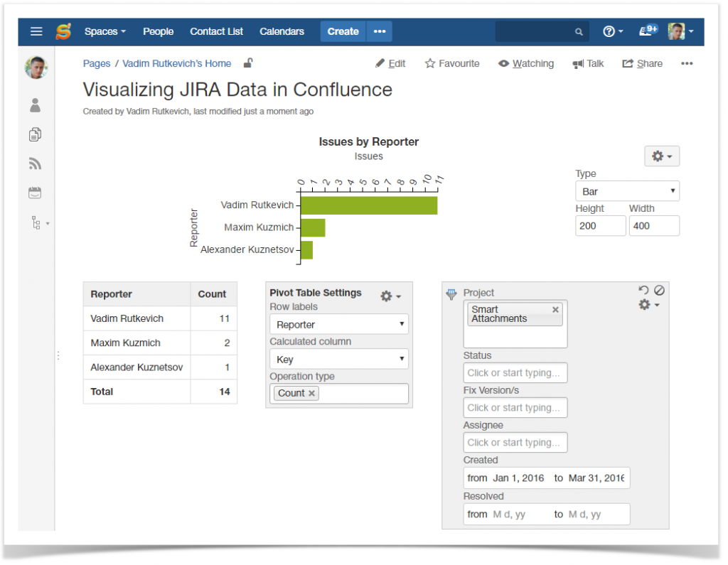Click the filter funnel icon beside Project
The height and width of the screenshot is (565, 728).
[x=451, y=292]
